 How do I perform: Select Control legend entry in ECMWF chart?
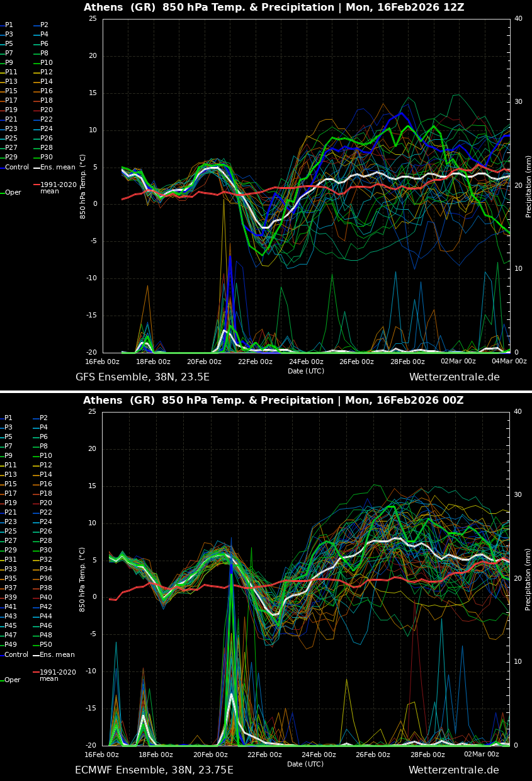(16, 655)
